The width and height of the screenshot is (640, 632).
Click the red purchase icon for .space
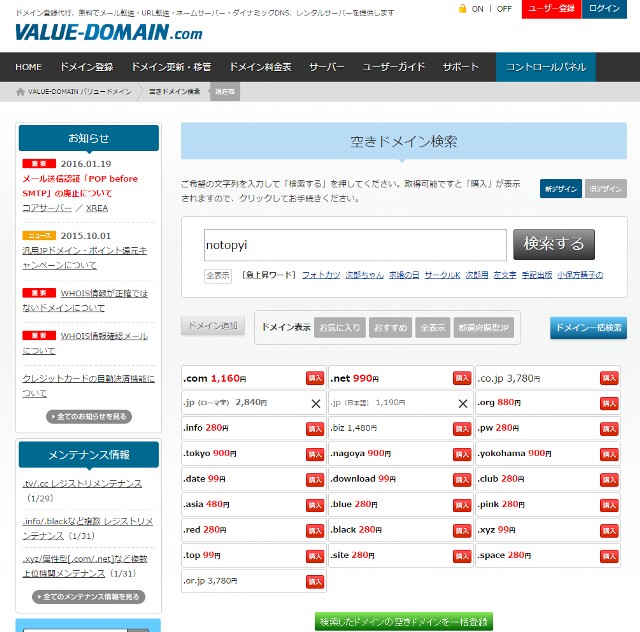(609, 556)
